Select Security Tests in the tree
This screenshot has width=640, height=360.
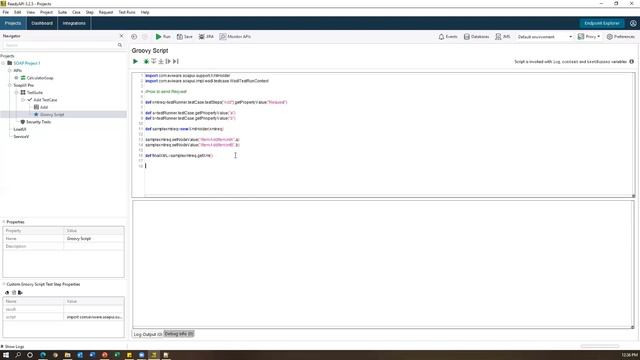click(x=38, y=122)
